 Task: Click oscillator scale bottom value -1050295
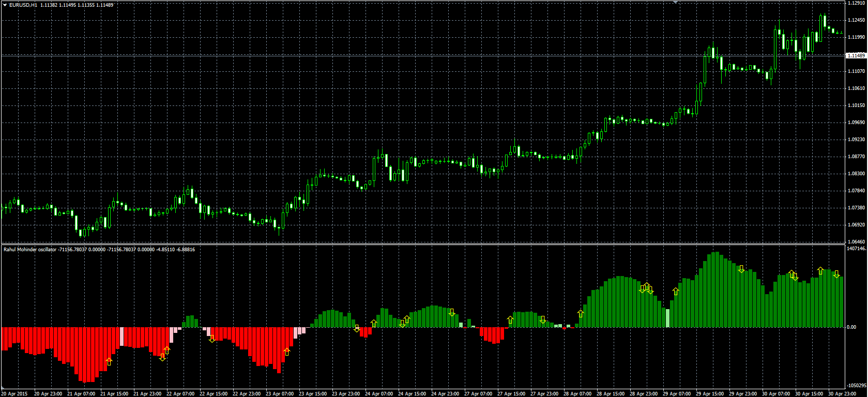pos(857,386)
